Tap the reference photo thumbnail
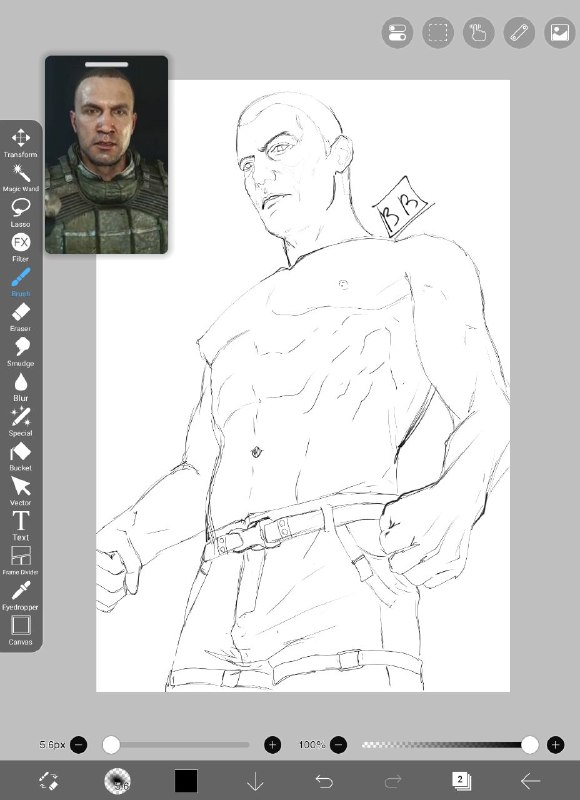 (x=106, y=155)
